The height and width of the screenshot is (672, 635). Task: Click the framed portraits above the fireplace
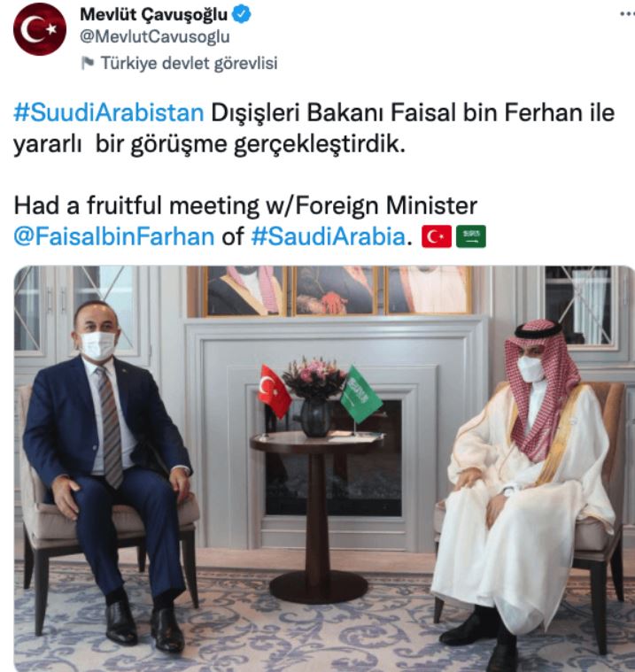click(336, 290)
